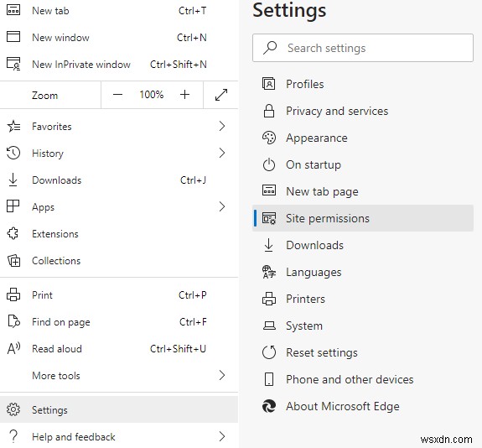The width and height of the screenshot is (482, 448).
Task: Decrease zoom with the minus button
Action: point(117,95)
